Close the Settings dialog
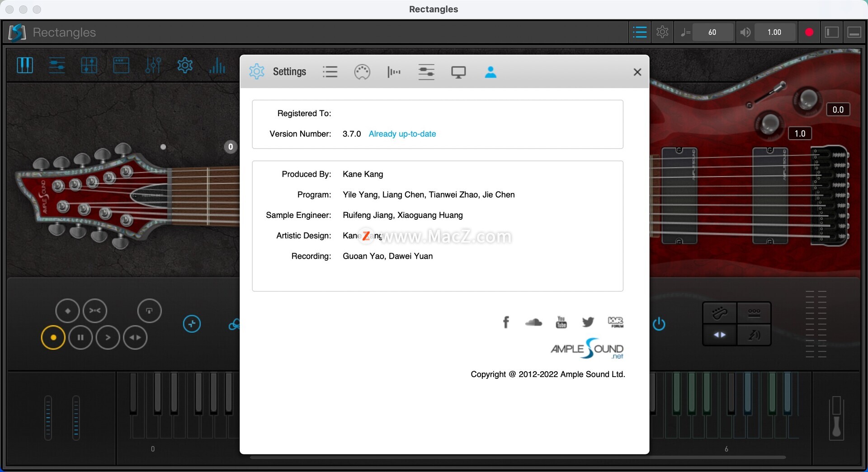Image resolution: width=868 pixels, height=472 pixels. (637, 72)
